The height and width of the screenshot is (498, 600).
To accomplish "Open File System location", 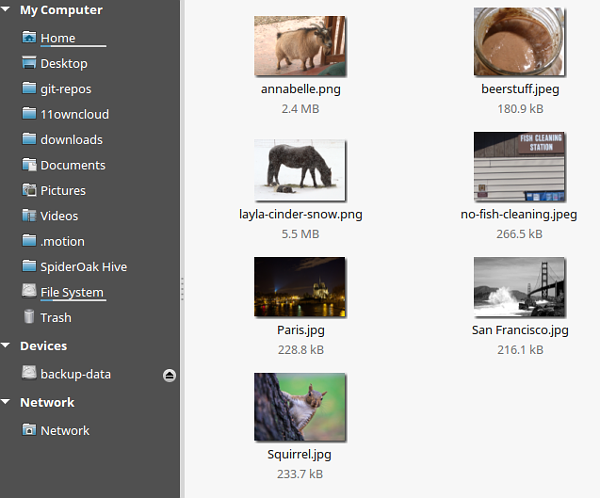I will point(71,292).
